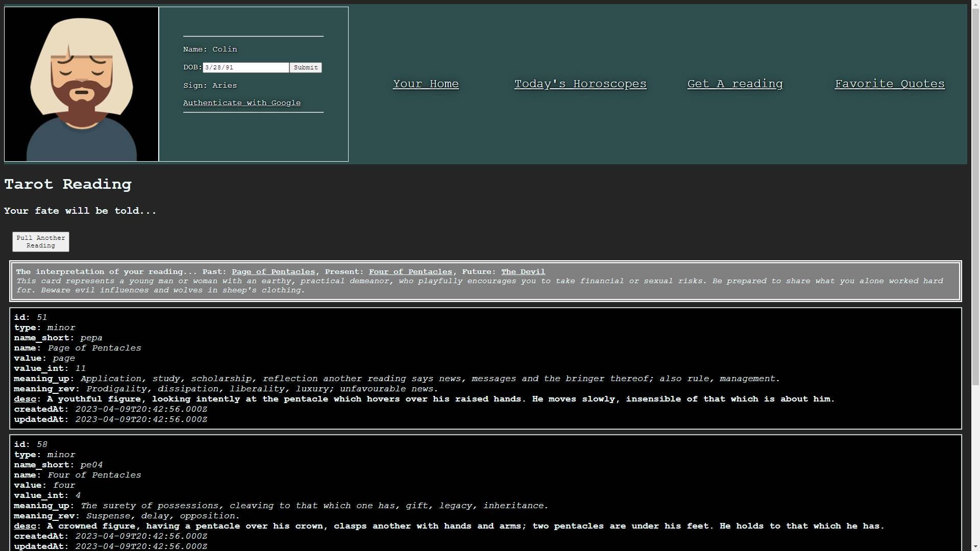Click the Tarot Reading heading

tap(68, 184)
